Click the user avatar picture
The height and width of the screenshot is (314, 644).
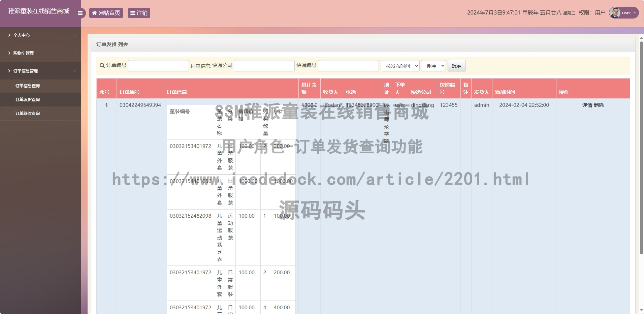pyautogui.click(x=615, y=13)
